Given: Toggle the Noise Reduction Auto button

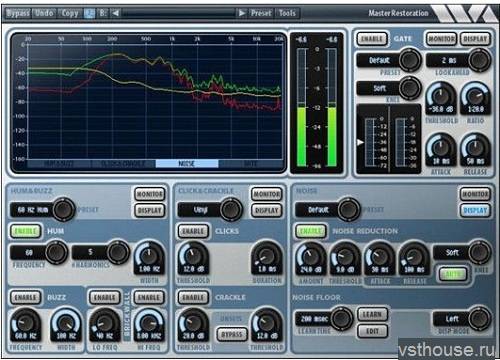Looking at the screenshot, I should tap(453, 274).
